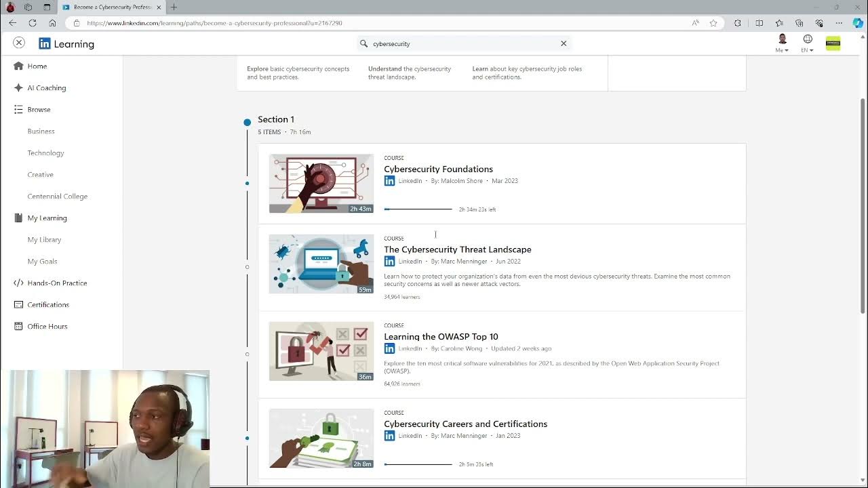Launch Copilot from the browser toolbar
Viewport: 868px width, 488px height.
pyautogui.click(x=859, y=23)
